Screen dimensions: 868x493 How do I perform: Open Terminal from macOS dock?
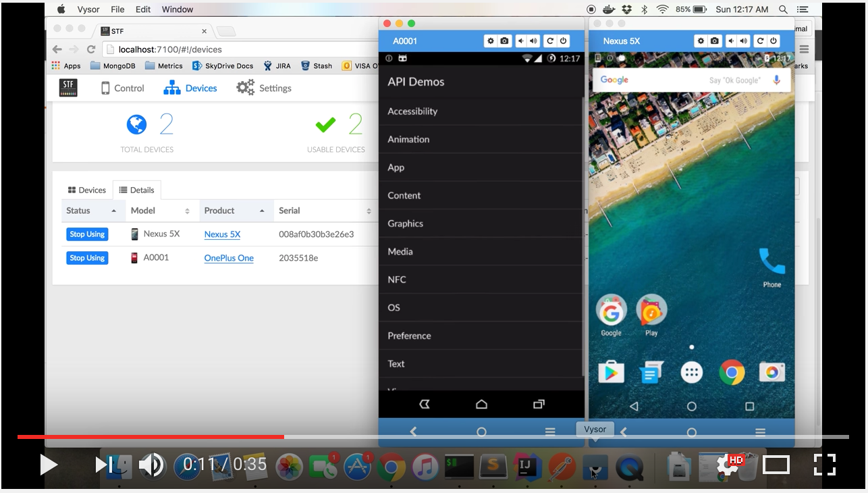(x=459, y=467)
